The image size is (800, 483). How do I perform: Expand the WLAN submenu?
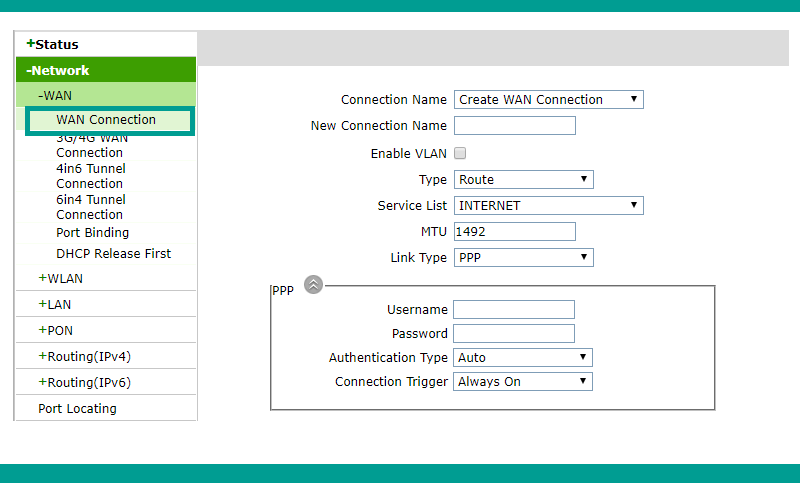[x=60, y=278]
